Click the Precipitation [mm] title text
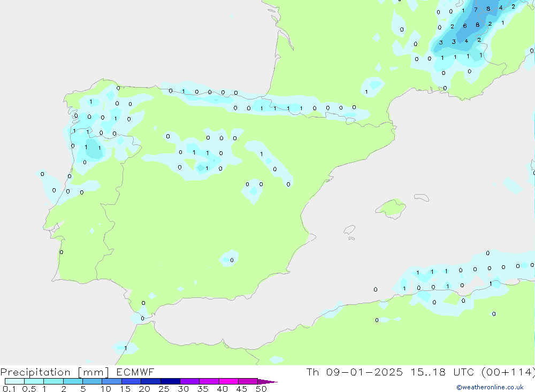 tap(54, 372)
